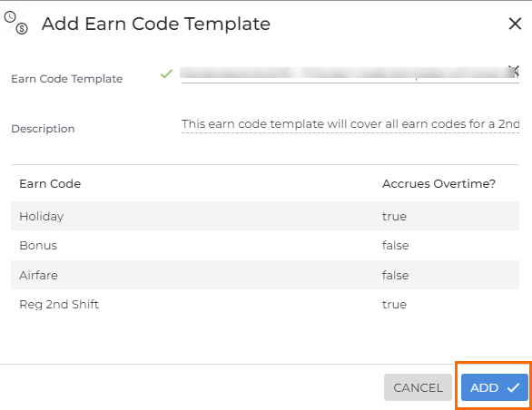
Task: Select the Airfare earn code row
Action: coord(265,275)
